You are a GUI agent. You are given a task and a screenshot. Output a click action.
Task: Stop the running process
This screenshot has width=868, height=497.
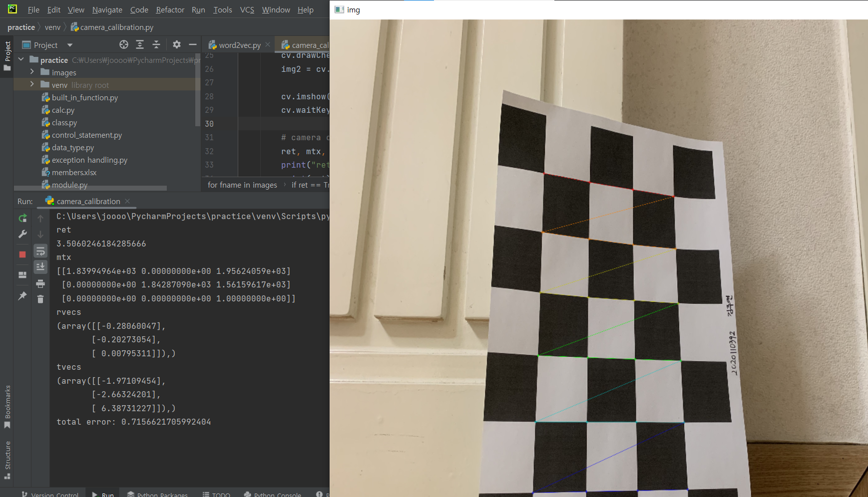(22, 254)
